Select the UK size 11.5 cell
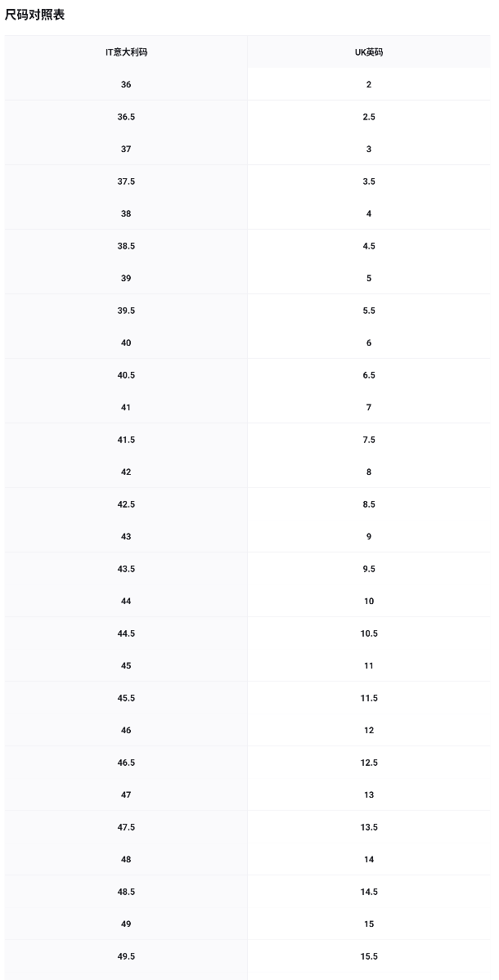The height and width of the screenshot is (980, 499). point(369,698)
